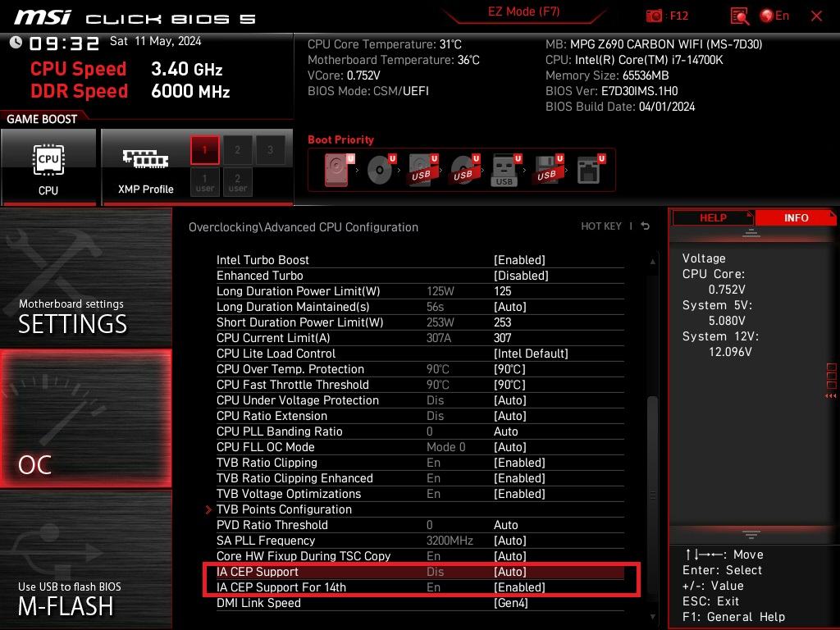Close the BIOS with the X icon
Viewport: 840px width, 630px height.
(816, 16)
